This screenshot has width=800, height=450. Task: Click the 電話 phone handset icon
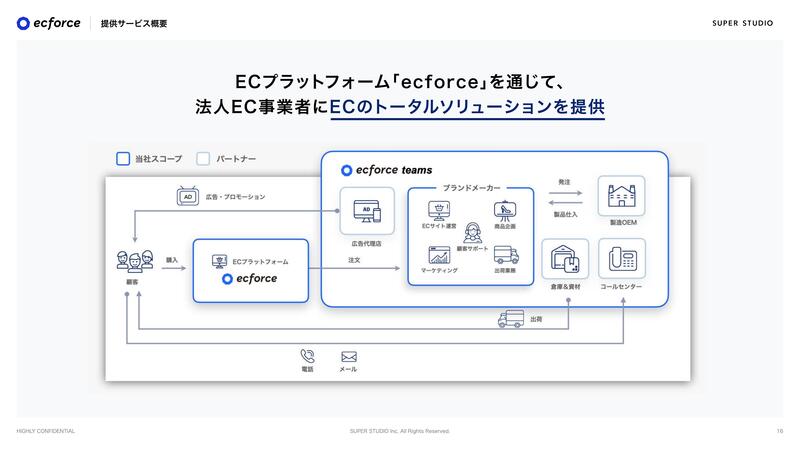(308, 356)
